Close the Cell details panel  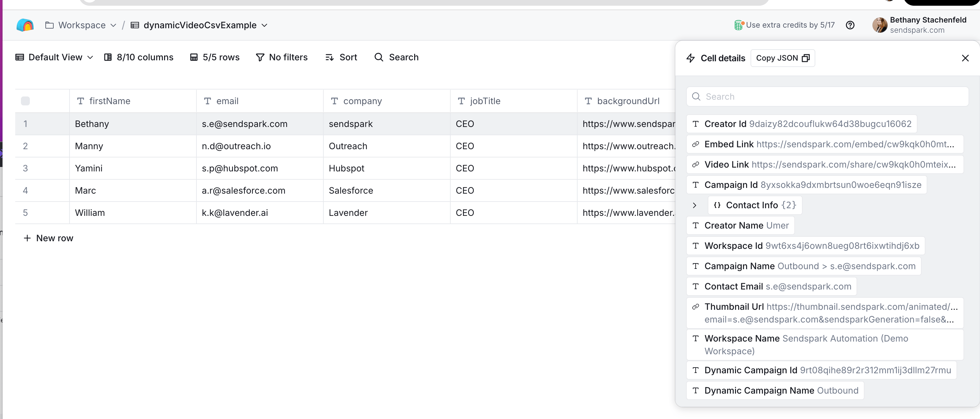click(x=965, y=58)
